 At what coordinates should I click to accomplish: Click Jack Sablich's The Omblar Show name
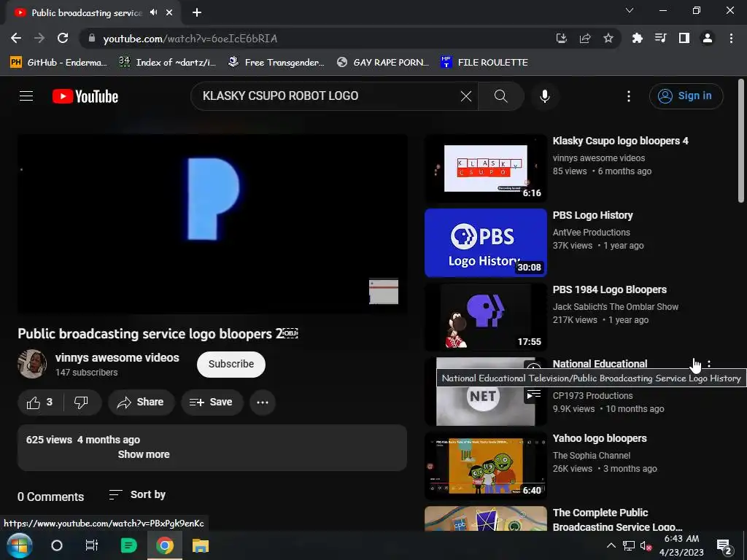pos(616,307)
